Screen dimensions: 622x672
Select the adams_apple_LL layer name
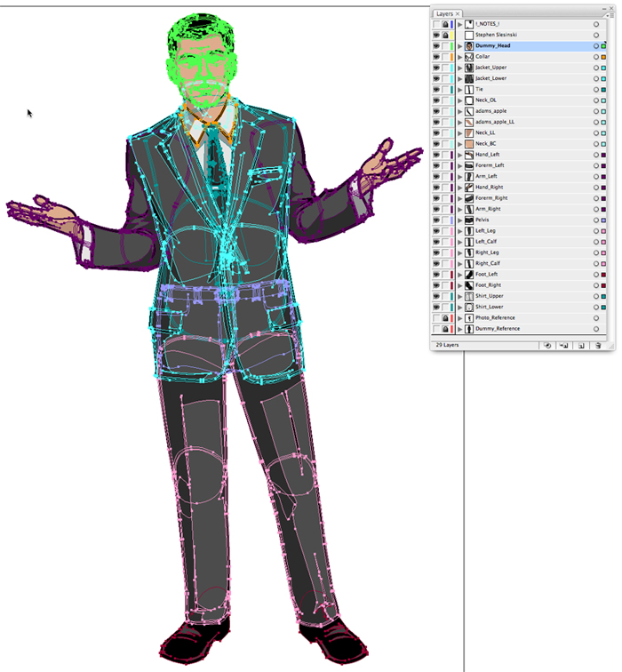click(x=495, y=122)
